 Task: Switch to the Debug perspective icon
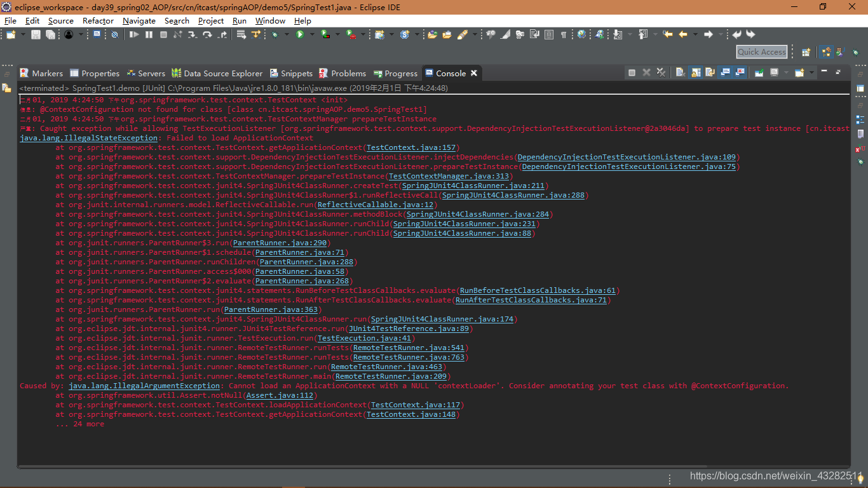pyautogui.click(x=855, y=52)
